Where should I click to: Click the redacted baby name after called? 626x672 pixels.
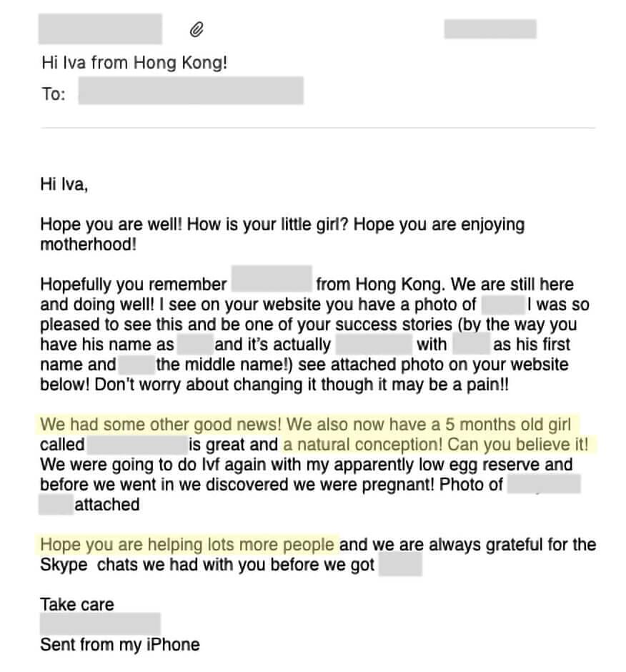click(x=137, y=445)
